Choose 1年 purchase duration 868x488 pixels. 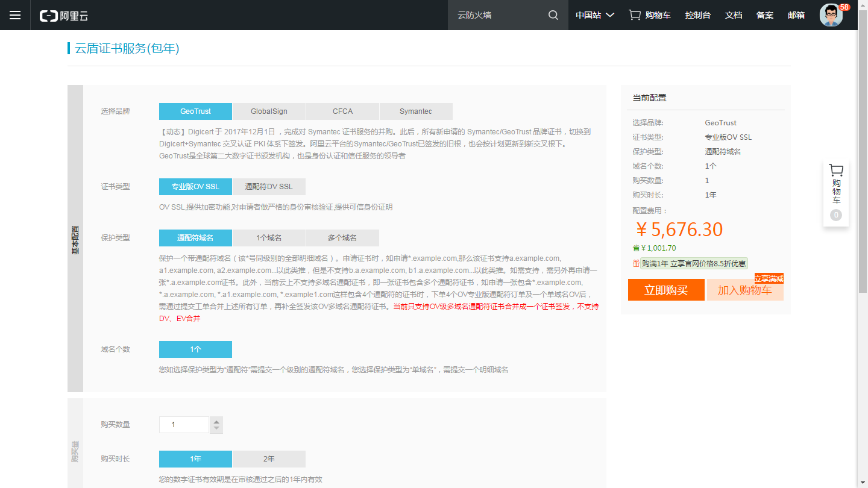coord(195,459)
